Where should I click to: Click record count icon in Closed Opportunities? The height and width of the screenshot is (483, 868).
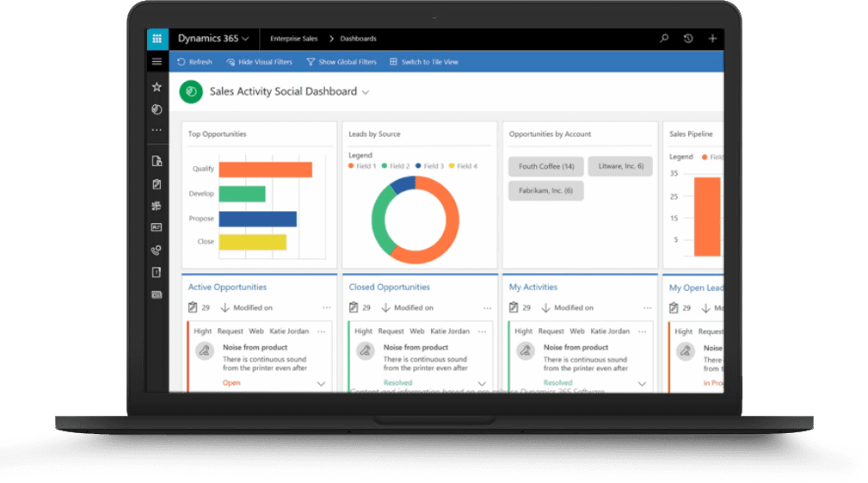(354, 307)
